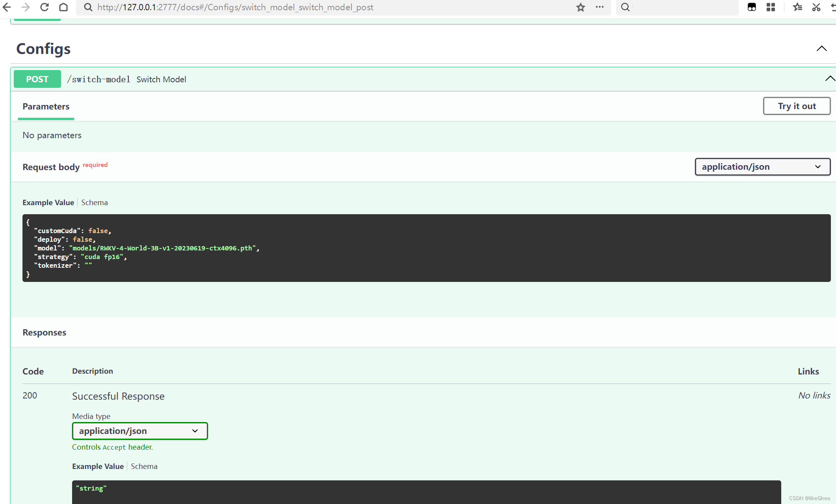Screen dimensions: 836x504
Task: Click the browser forward arrow
Action: click(x=26, y=7)
